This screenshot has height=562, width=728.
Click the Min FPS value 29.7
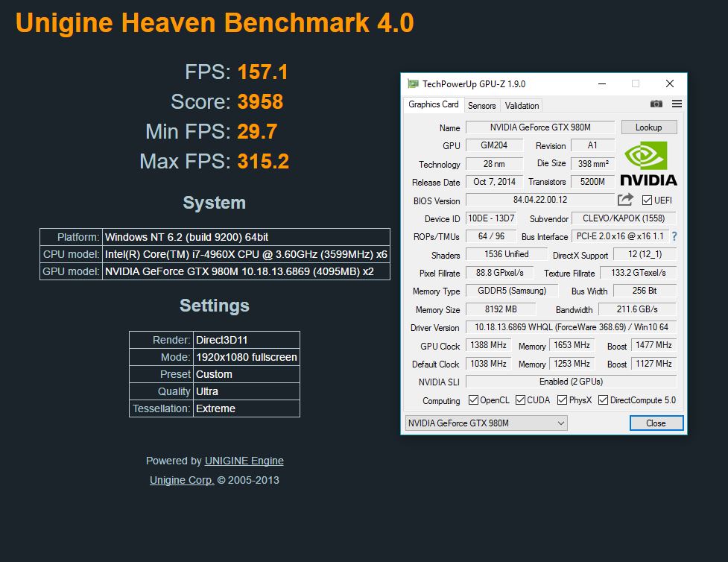[257, 131]
